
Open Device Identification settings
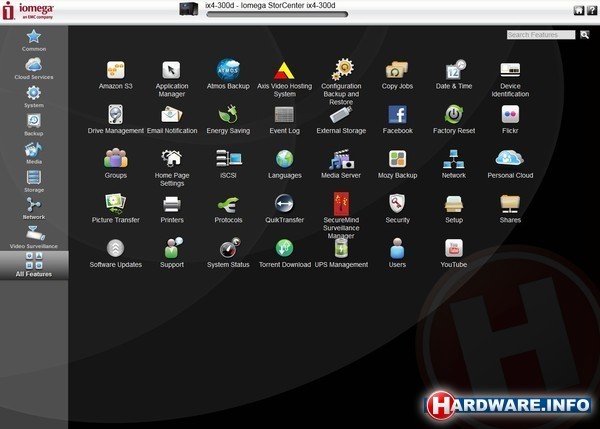[510, 79]
